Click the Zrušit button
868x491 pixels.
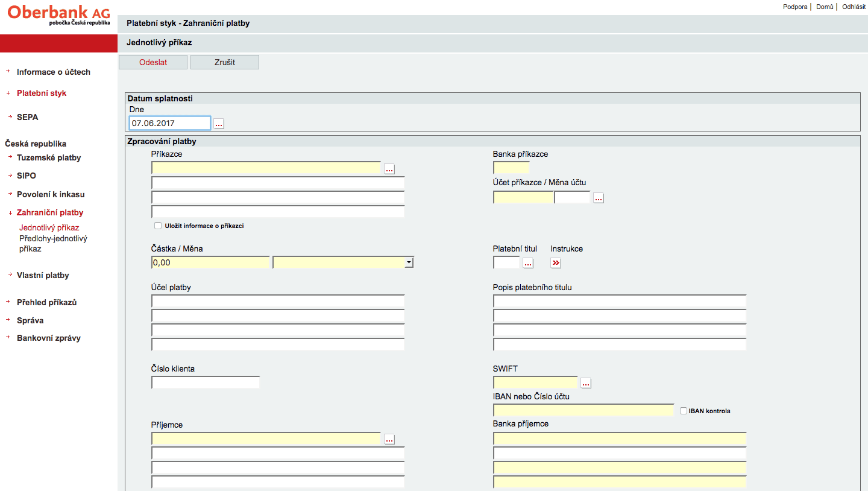click(225, 62)
